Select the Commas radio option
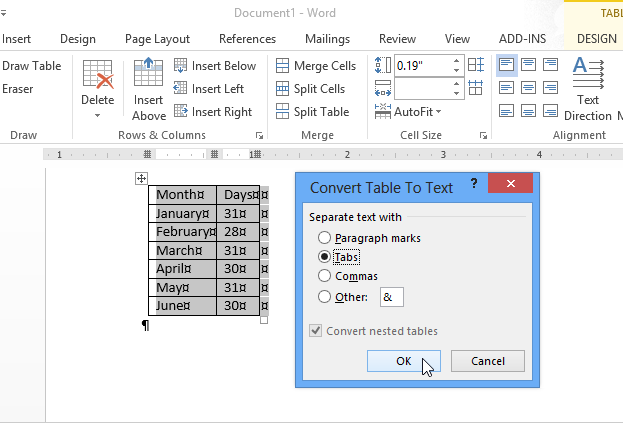 (324, 276)
